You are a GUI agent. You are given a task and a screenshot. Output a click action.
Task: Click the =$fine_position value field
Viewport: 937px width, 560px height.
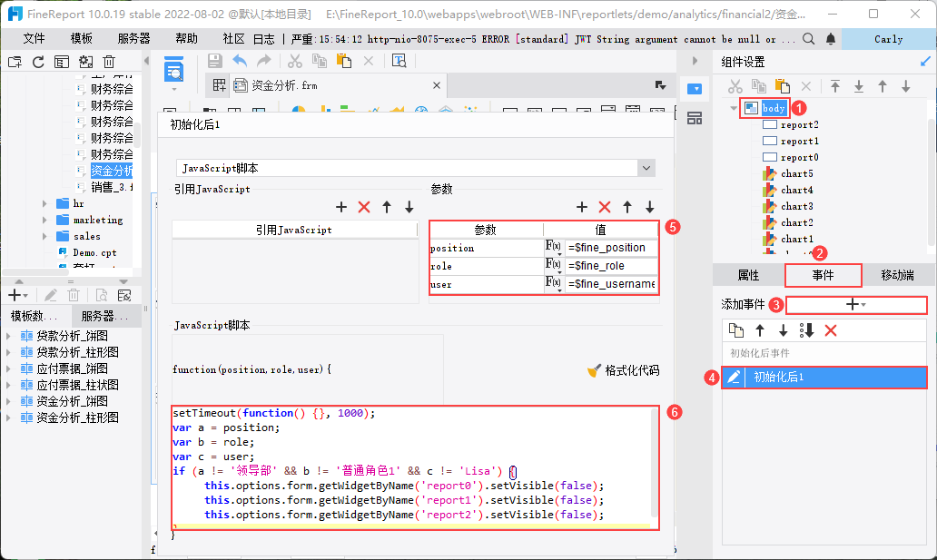click(611, 248)
